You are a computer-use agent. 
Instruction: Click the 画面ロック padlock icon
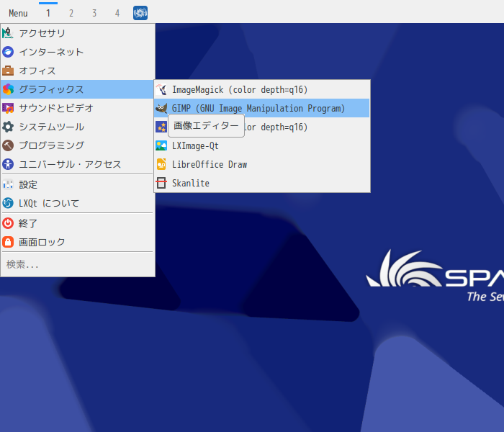(x=8, y=242)
